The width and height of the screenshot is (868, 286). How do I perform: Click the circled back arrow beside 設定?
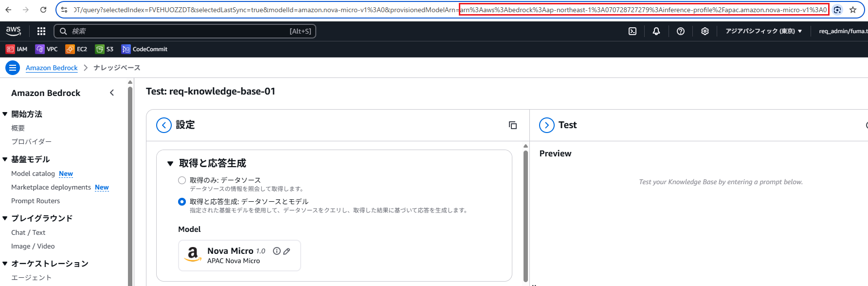click(164, 125)
